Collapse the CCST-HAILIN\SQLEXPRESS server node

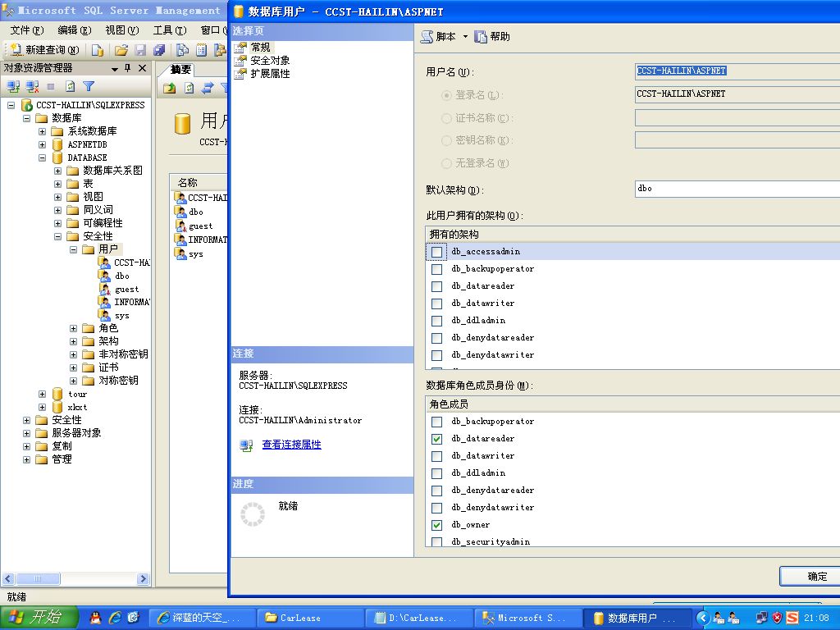tap(11, 105)
